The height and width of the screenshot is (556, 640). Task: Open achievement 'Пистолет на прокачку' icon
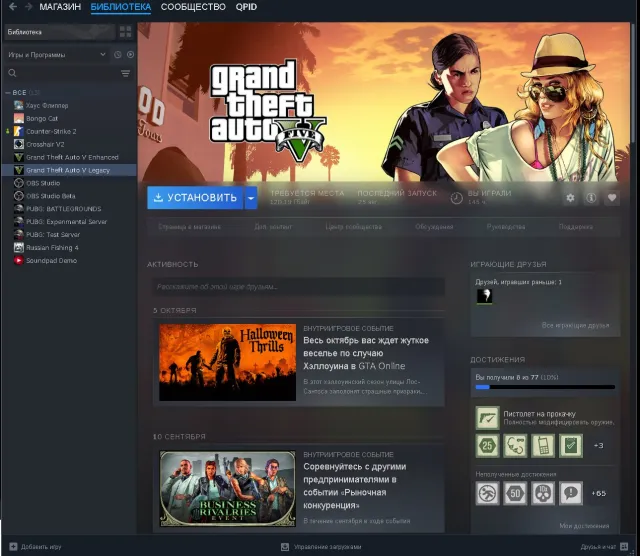click(x=487, y=418)
